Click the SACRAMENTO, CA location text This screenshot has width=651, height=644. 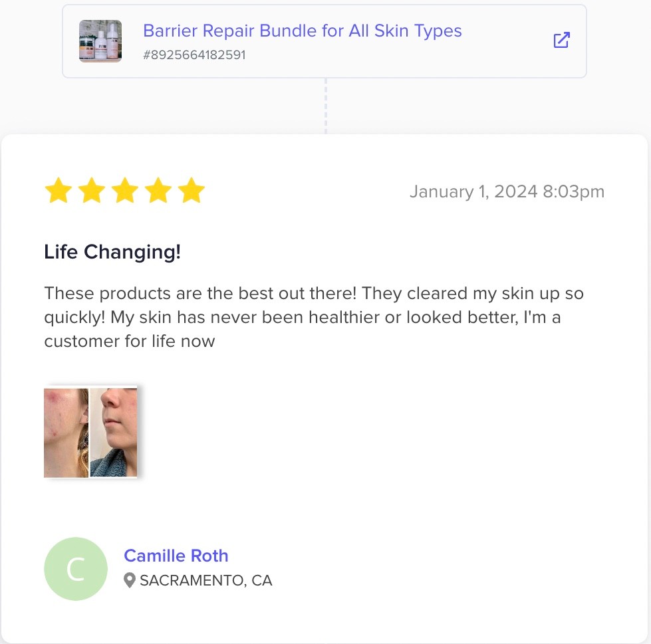coord(206,581)
